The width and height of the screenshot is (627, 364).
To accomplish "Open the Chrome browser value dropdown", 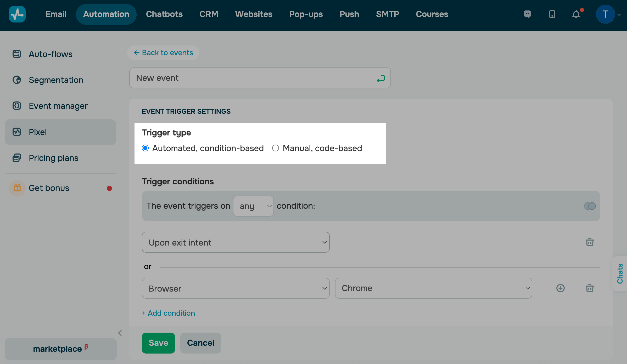I will [x=433, y=288].
